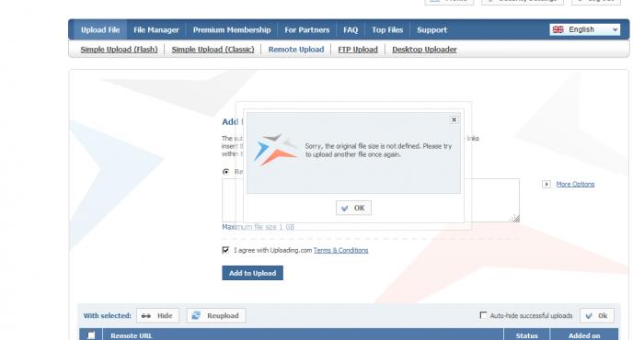Open the Terms & Conditions link
Viewport: 644px width, 340px height.
(x=341, y=250)
